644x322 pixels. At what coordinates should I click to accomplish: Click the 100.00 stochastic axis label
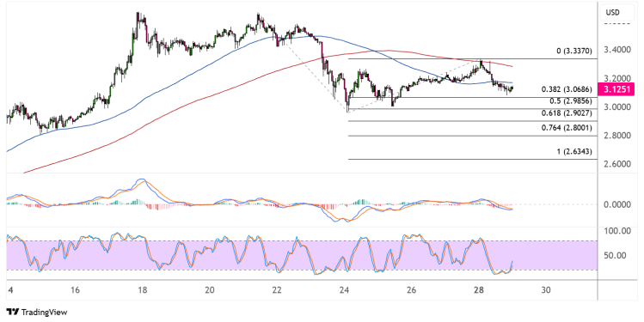pyautogui.click(x=617, y=231)
